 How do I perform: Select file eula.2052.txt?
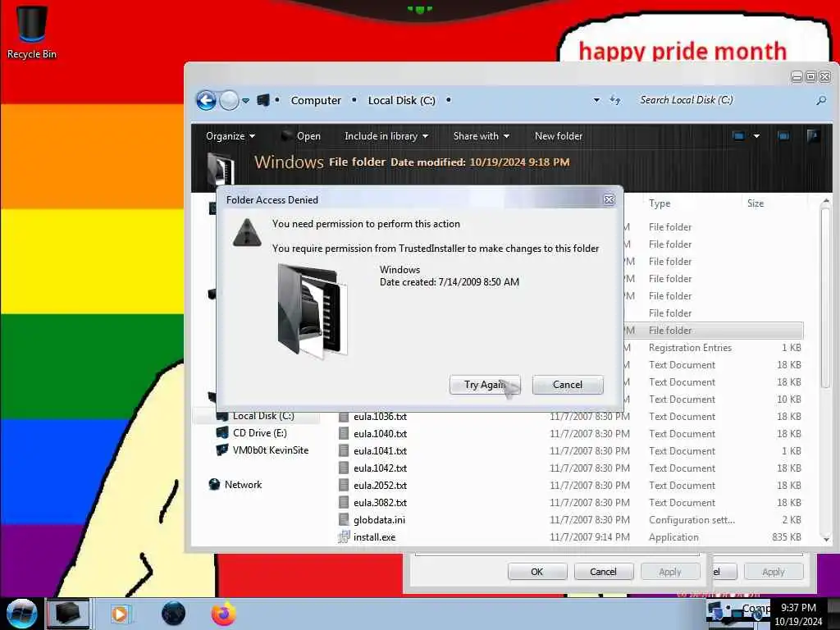(380, 486)
